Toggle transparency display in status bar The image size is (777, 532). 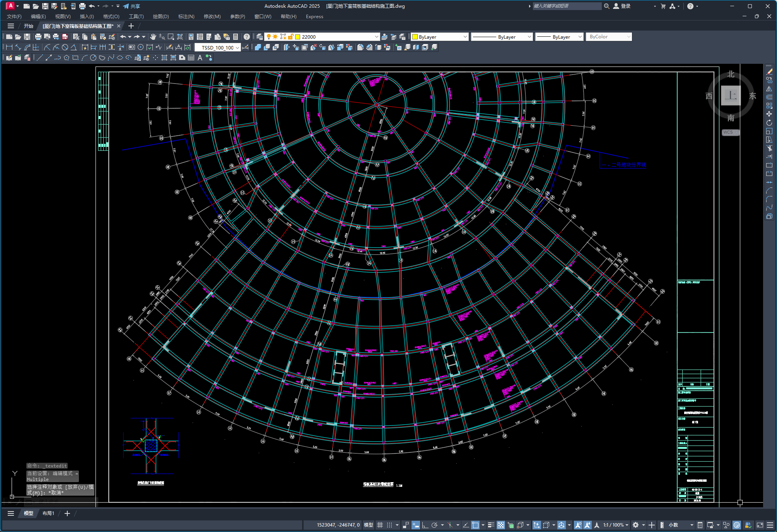pos(501,525)
